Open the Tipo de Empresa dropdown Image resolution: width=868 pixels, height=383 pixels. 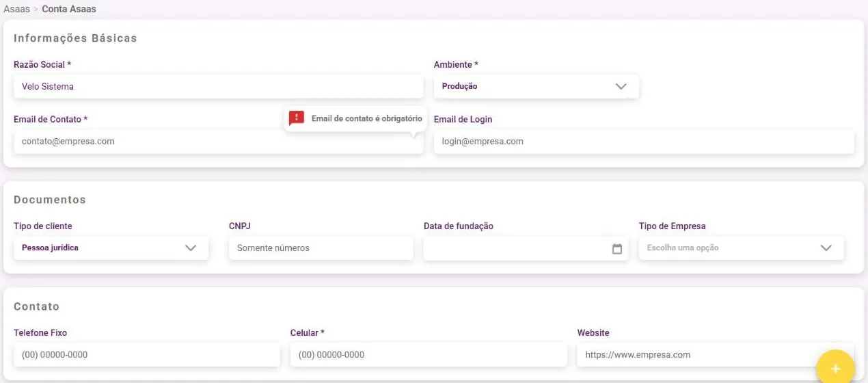coord(741,248)
